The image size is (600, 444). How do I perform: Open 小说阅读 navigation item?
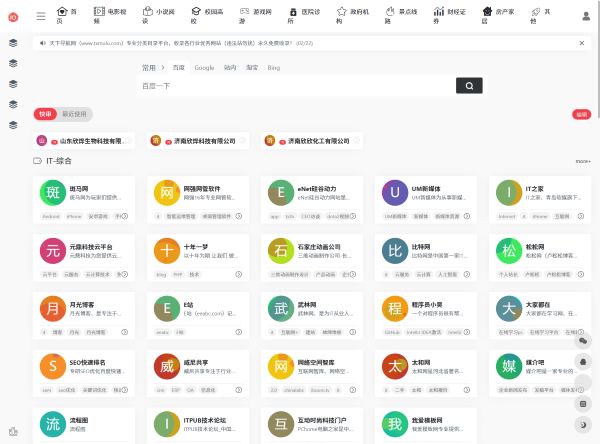click(x=158, y=16)
